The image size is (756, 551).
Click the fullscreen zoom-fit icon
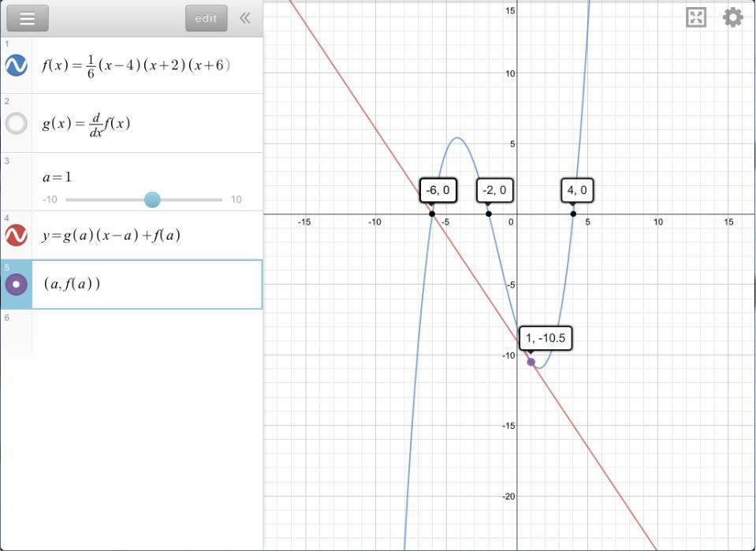point(696,17)
